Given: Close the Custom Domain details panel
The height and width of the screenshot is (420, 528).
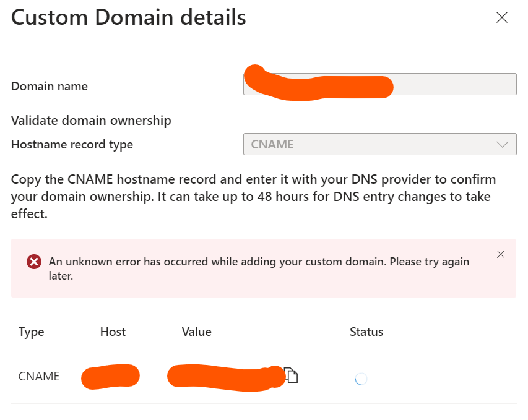Looking at the screenshot, I should tap(501, 18).
